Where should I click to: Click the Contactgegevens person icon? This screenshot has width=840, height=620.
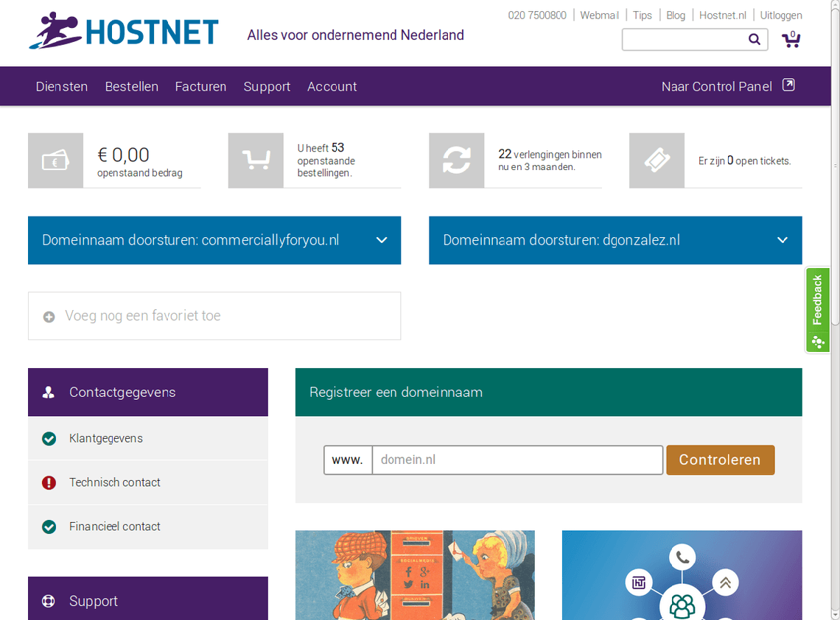48,392
